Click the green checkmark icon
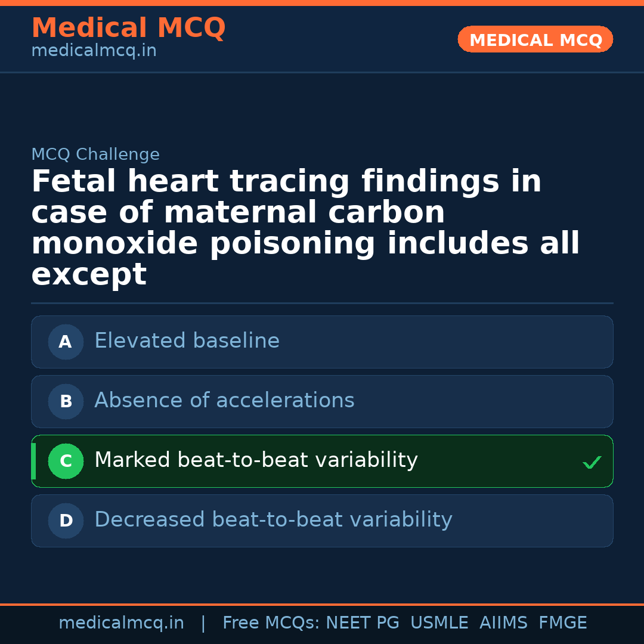This screenshot has width=644, height=644. point(592,462)
